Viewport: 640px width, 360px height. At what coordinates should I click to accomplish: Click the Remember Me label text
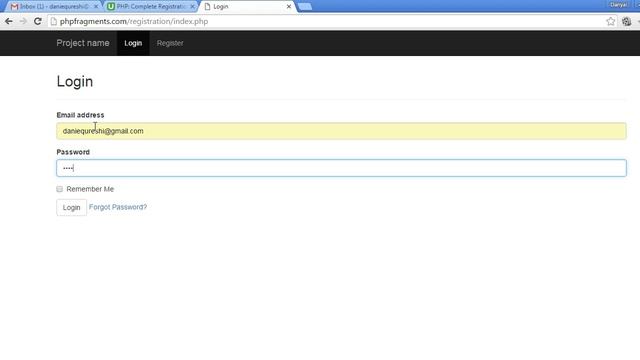[x=90, y=189]
